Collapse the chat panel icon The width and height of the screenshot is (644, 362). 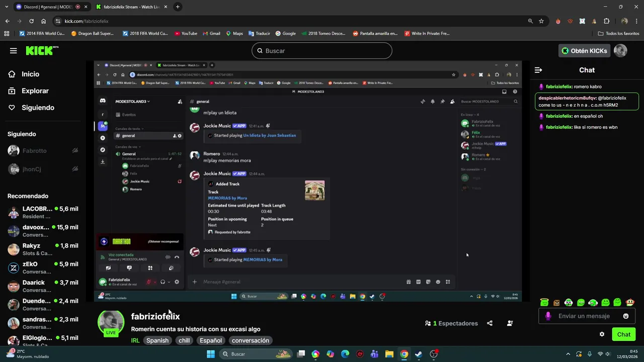click(538, 70)
